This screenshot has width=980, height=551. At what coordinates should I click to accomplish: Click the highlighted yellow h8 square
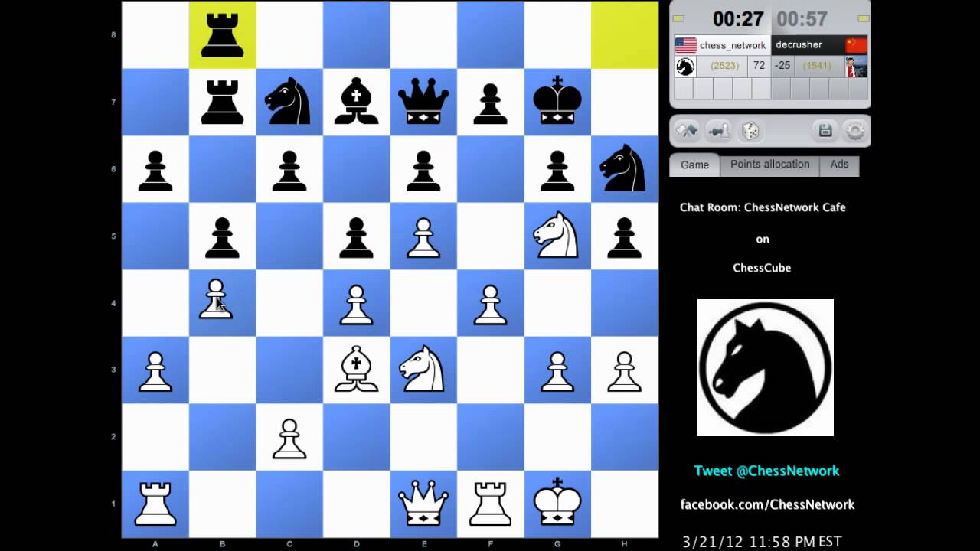pos(625,35)
